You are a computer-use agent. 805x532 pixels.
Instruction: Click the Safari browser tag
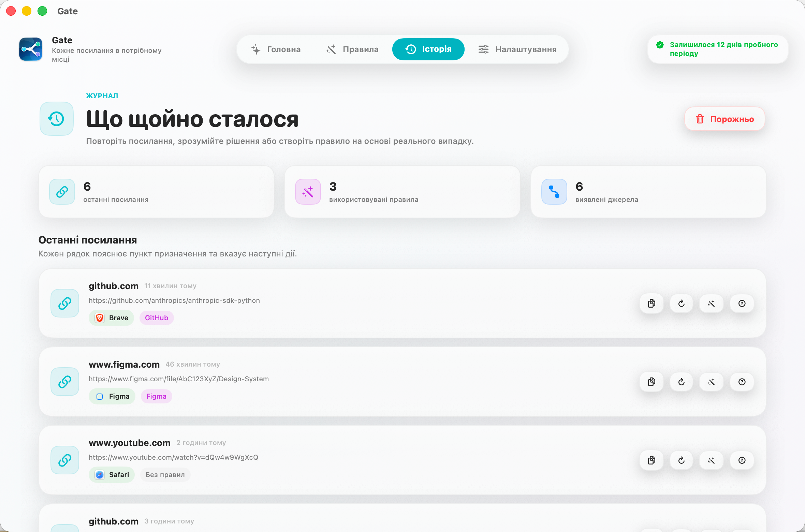(112, 475)
